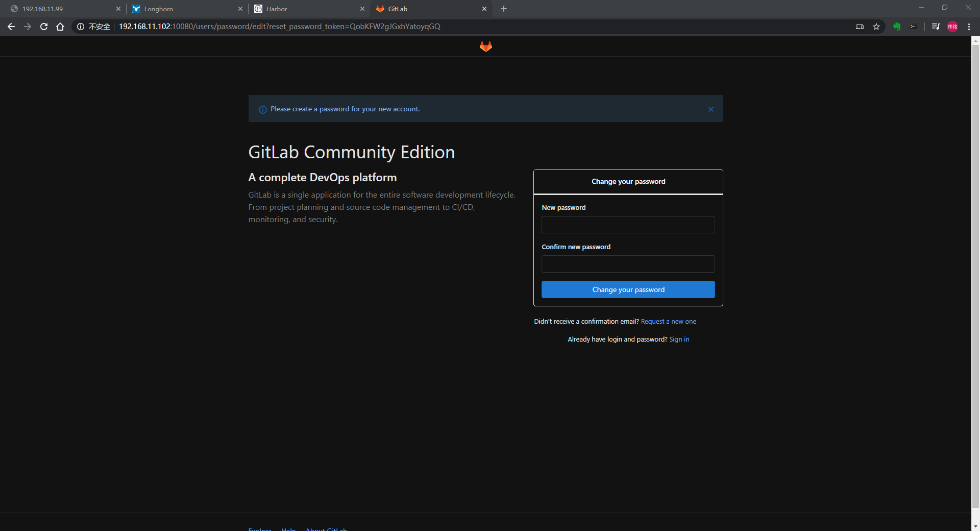Click the GitLab single application description paragraph
The image size is (980, 531).
(382, 207)
